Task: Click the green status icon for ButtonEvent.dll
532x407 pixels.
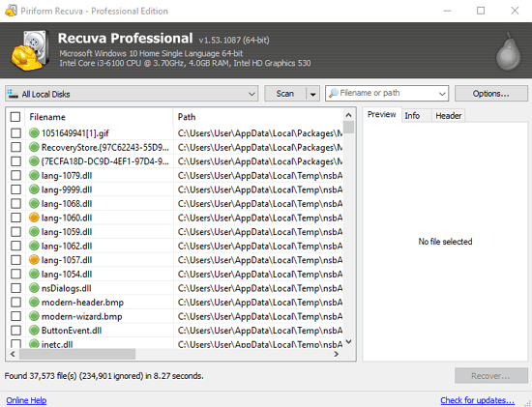Action: point(34,330)
